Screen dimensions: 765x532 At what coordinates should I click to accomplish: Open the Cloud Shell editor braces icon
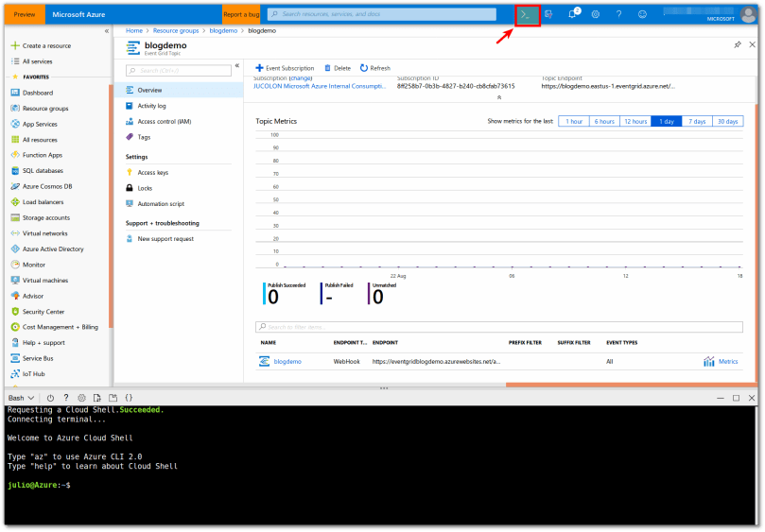tap(129, 398)
